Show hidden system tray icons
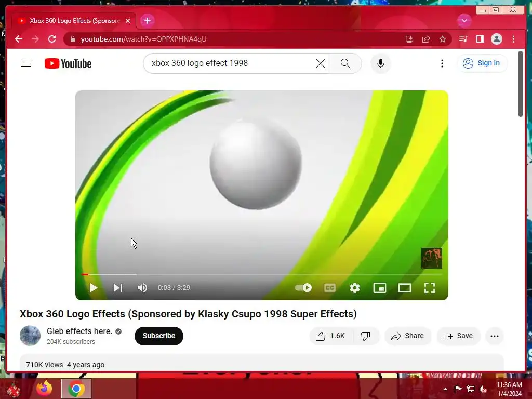Viewport: 532px width, 399px height. click(x=445, y=389)
